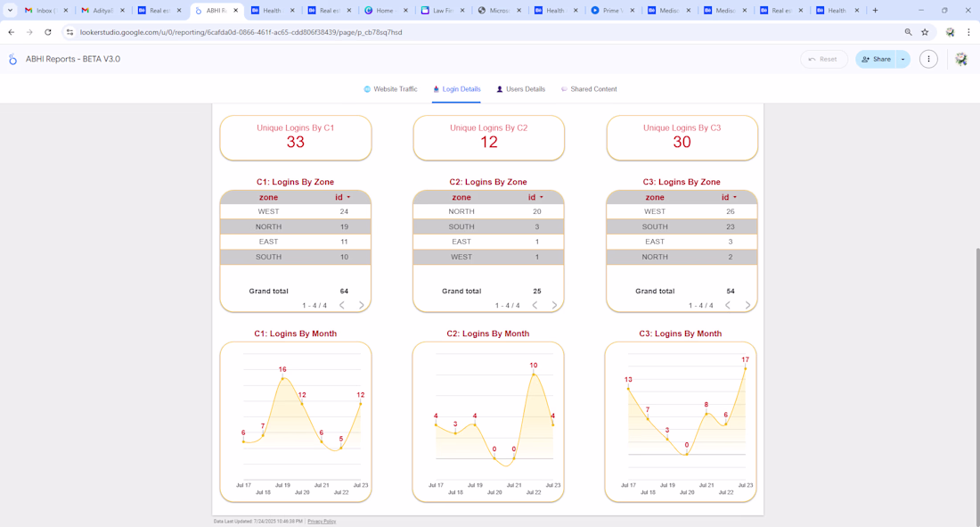Switch to the Law Firm browser tab

pyautogui.click(x=443, y=10)
